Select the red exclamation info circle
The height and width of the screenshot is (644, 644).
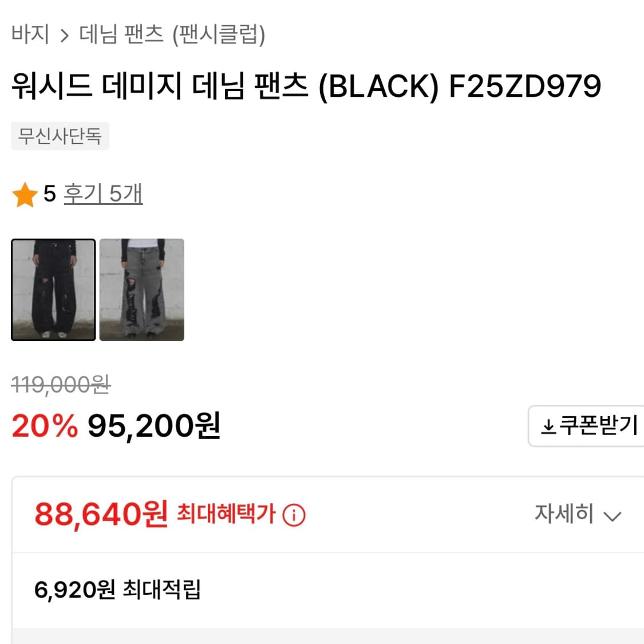pyautogui.click(x=295, y=516)
